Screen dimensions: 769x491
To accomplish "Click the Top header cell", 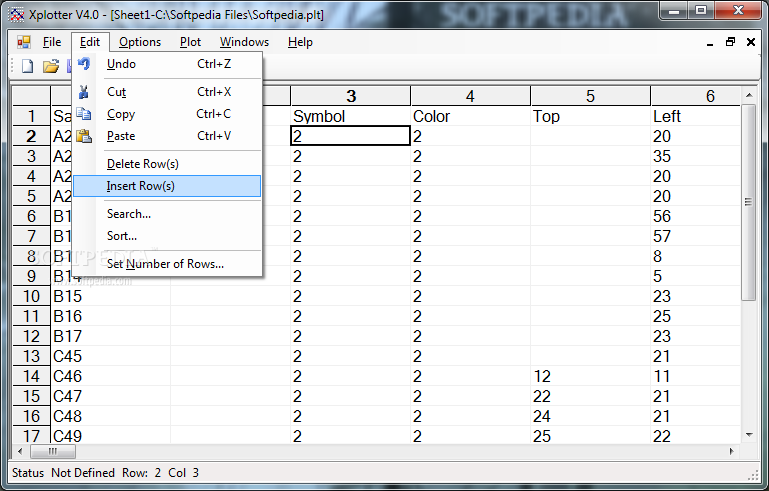I will click(x=590, y=116).
